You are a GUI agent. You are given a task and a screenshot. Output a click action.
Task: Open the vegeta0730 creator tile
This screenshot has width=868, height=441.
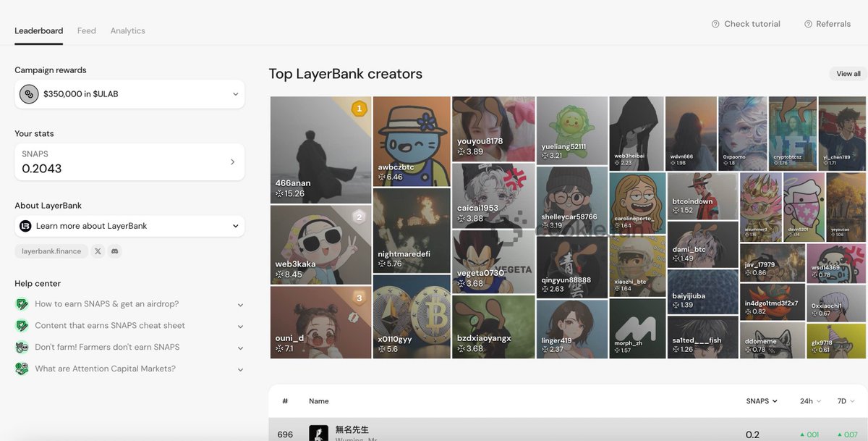click(493, 261)
